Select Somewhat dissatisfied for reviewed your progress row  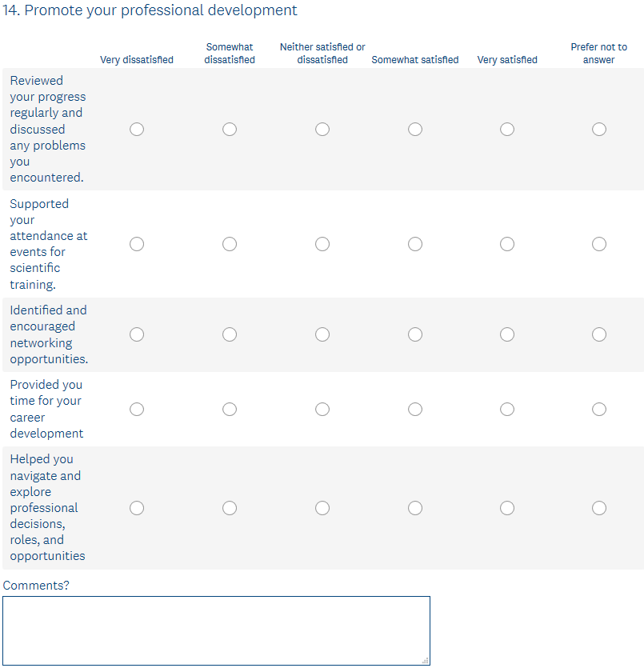230,129
